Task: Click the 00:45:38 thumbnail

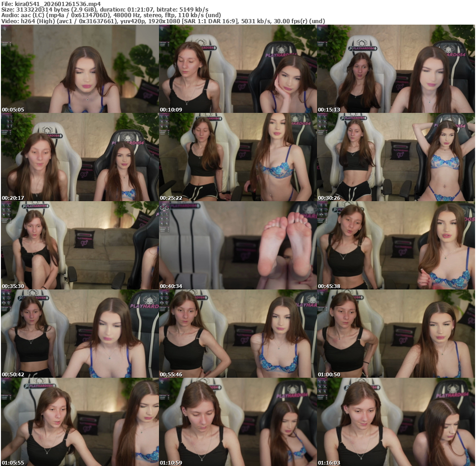Action: pos(396,245)
